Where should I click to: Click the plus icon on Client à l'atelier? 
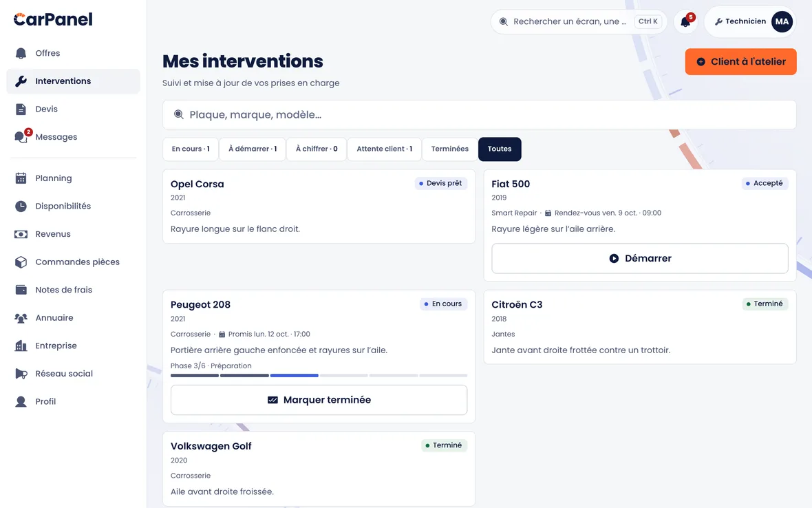701,62
